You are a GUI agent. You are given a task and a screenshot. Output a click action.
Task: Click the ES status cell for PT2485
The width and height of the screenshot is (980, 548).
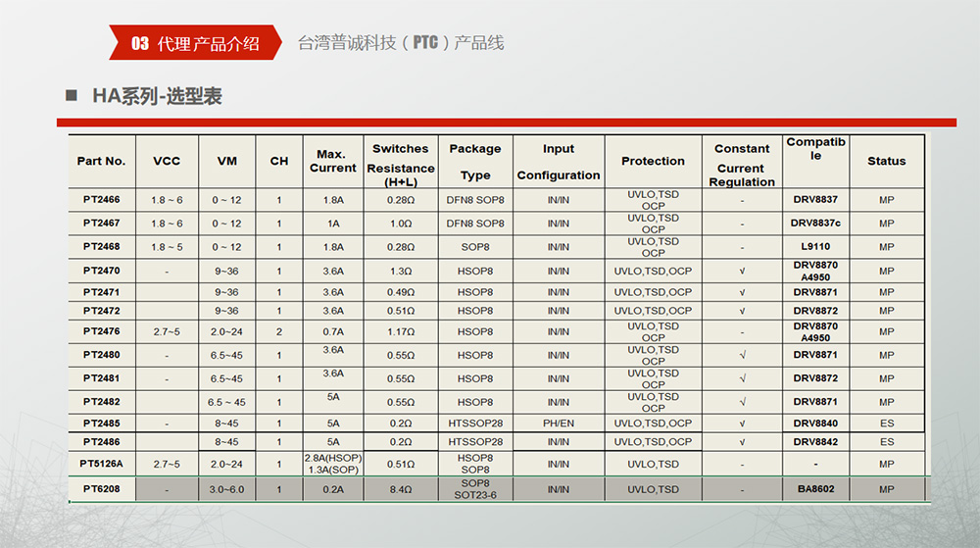tap(886, 423)
